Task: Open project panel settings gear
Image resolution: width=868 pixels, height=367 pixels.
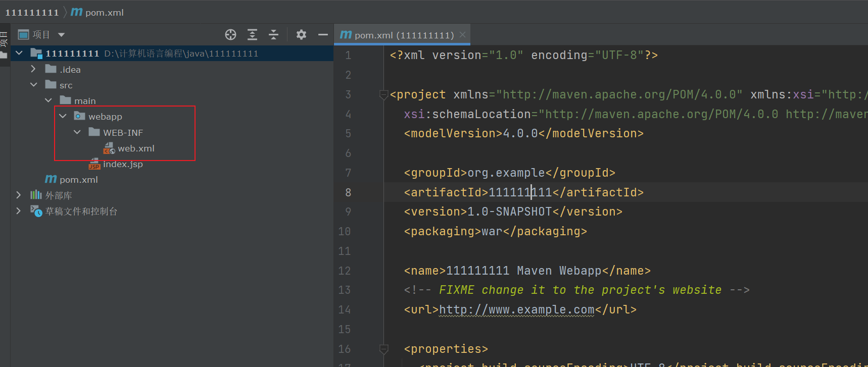Action: pos(301,34)
